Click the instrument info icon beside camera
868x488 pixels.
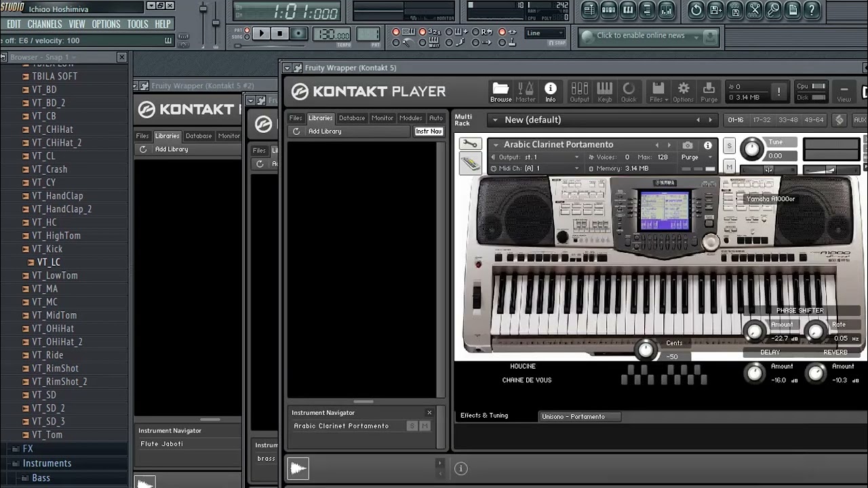(x=707, y=145)
